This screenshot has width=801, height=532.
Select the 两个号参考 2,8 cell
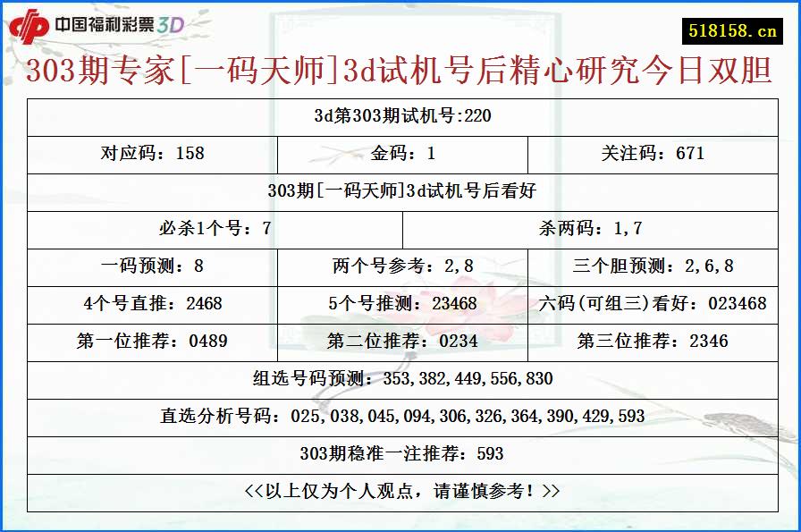(400, 266)
